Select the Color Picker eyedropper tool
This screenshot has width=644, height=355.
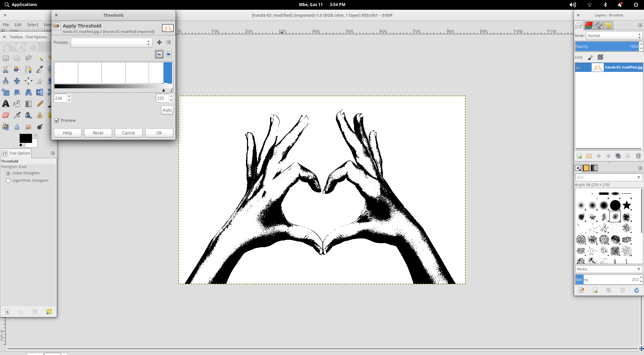click(x=40, y=70)
